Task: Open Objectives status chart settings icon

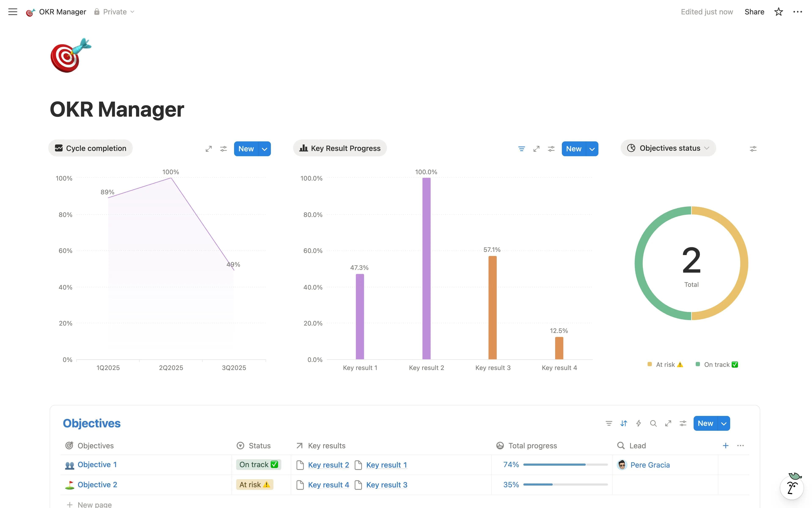Action: (x=753, y=149)
